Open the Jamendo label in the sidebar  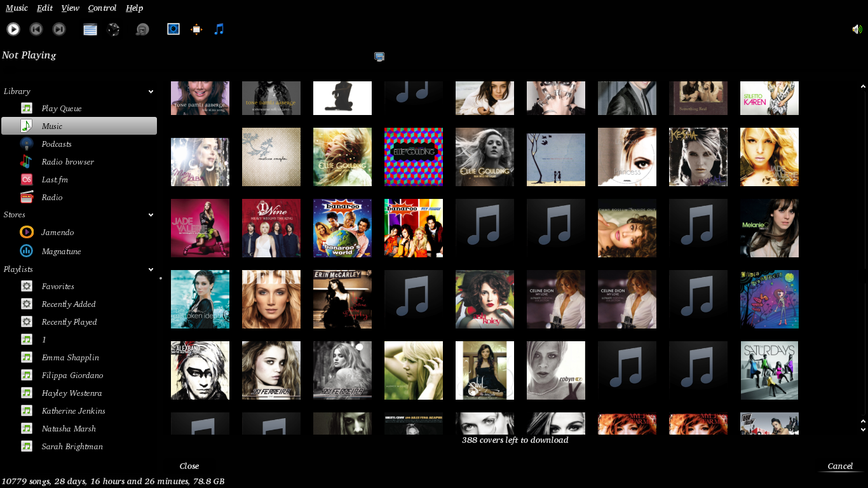coord(58,233)
